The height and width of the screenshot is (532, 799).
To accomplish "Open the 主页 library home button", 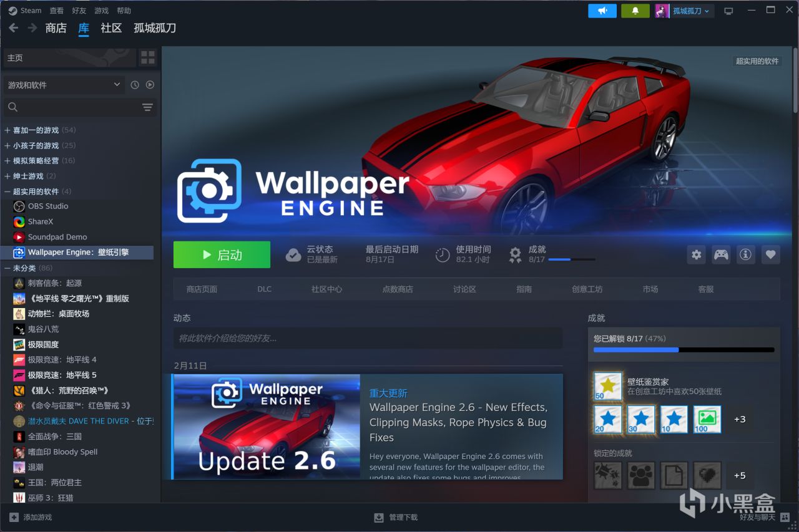I will (x=69, y=58).
